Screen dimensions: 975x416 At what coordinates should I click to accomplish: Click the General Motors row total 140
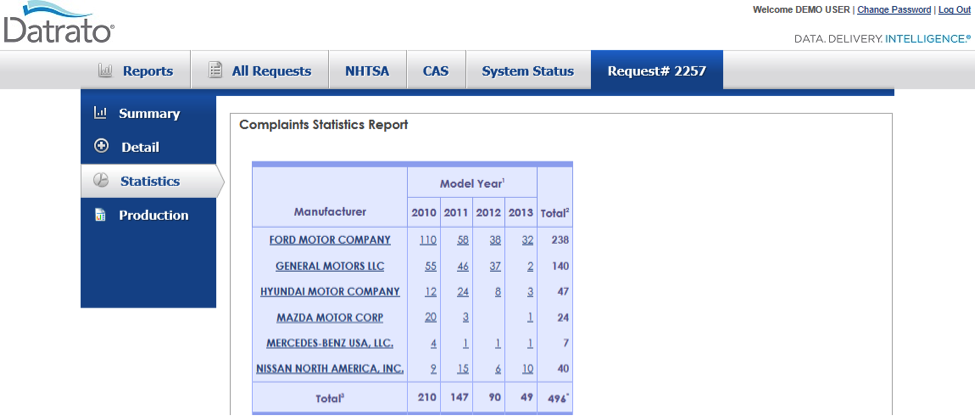560,266
